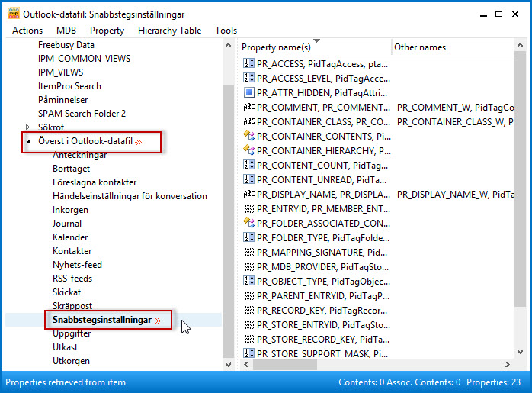Select the Utkorgen folder
The height and width of the screenshot is (393, 532).
71,361
